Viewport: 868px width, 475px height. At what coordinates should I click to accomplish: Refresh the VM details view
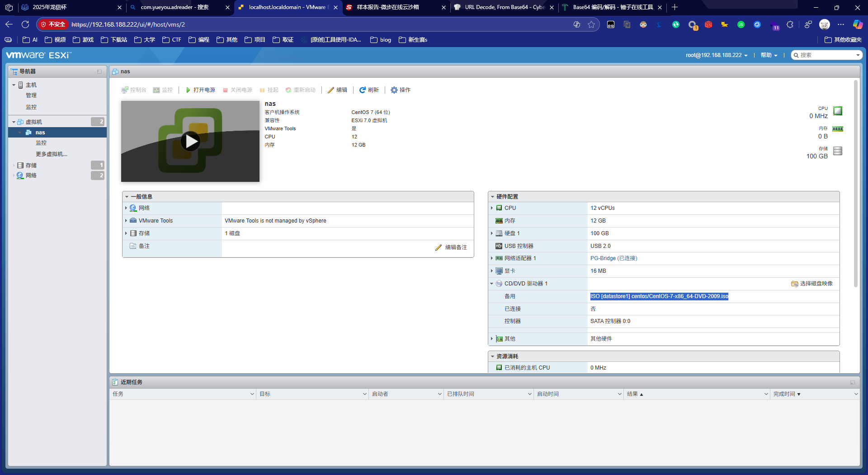(x=369, y=90)
